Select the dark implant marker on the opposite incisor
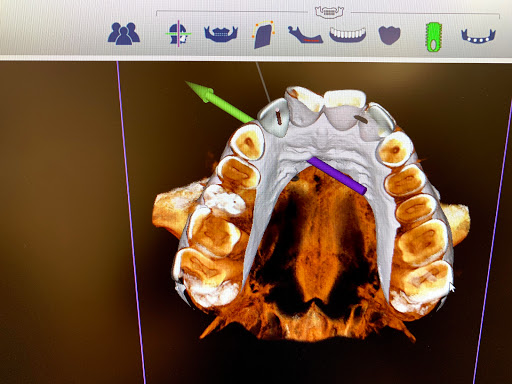512x384 pixels. [360, 118]
